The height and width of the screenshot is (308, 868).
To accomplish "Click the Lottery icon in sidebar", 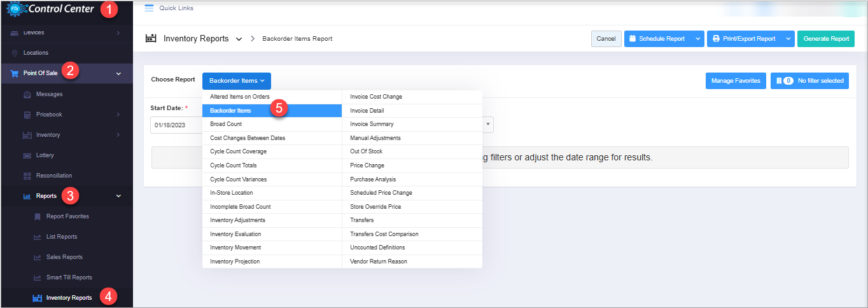I will pos(27,155).
